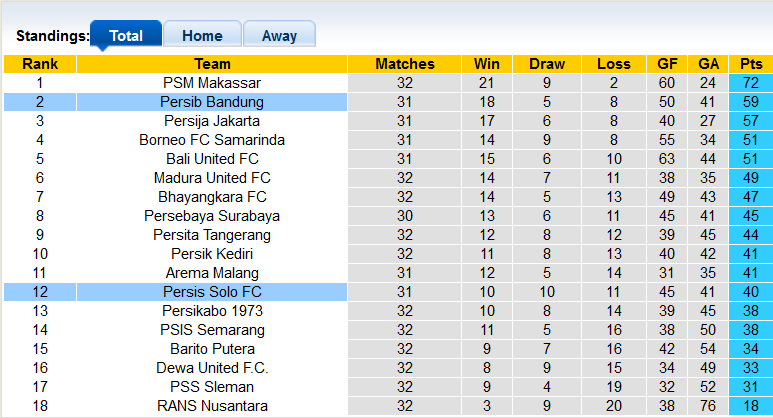Select Bali United FC in standings

(212, 159)
